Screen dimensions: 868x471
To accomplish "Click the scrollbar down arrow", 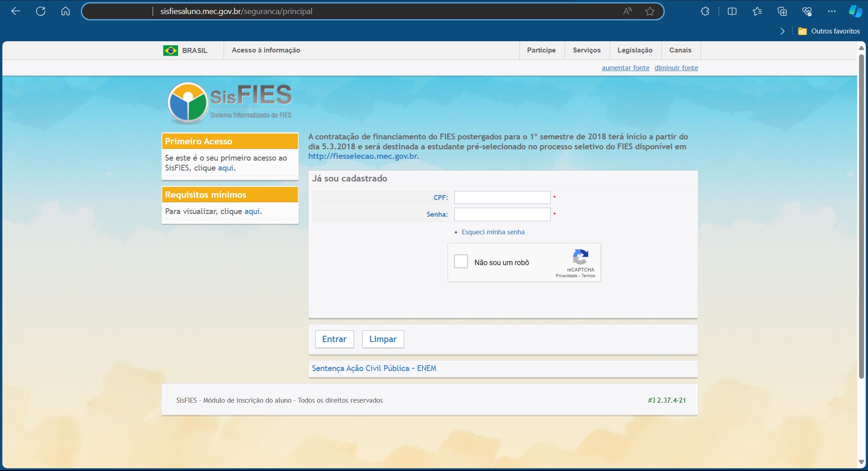I will click(861, 462).
